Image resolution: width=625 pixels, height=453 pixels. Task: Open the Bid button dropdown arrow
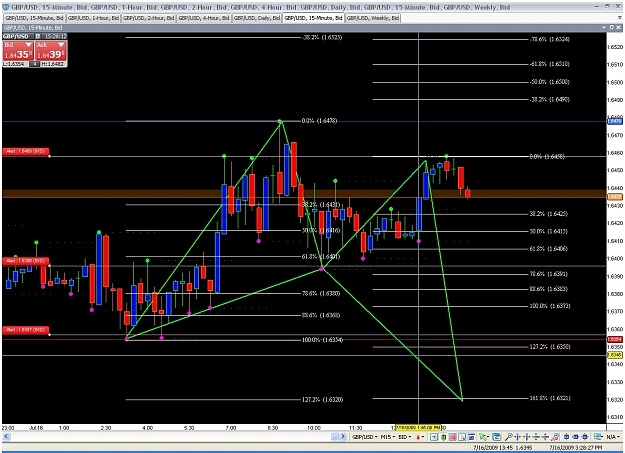28,45
